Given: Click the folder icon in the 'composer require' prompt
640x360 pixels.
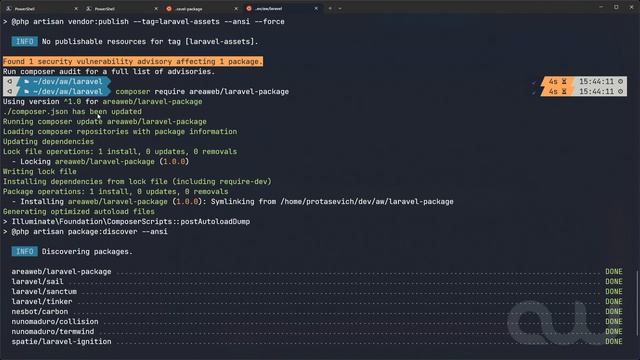Looking at the screenshot, I should 27,91.
